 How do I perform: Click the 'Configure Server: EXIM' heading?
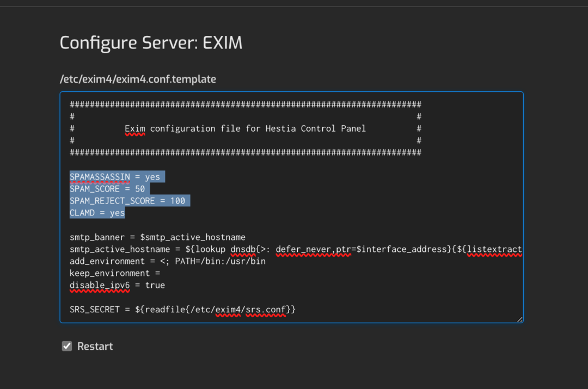151,43
